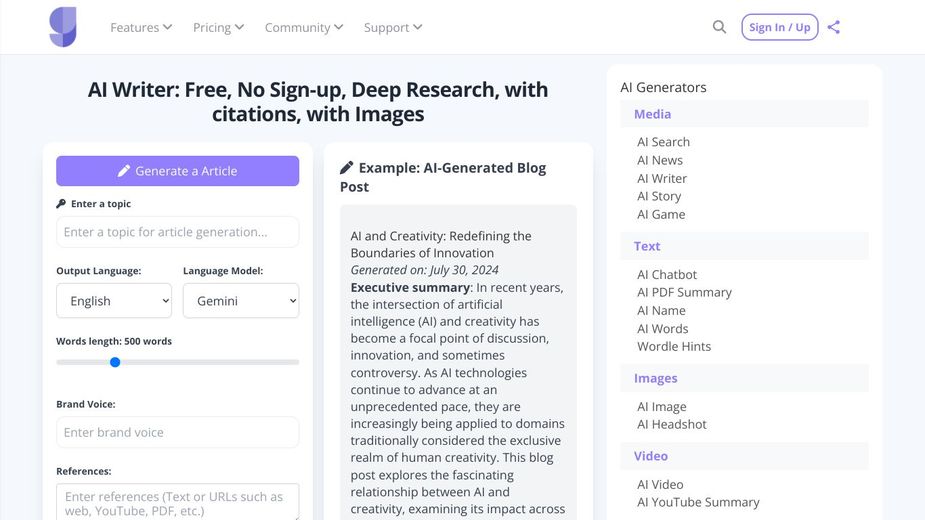Click into the References text area

click(x=178, y=503)
